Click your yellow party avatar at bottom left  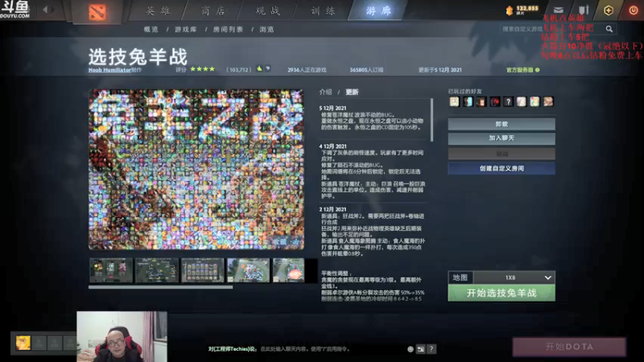(x=23, y=343)
